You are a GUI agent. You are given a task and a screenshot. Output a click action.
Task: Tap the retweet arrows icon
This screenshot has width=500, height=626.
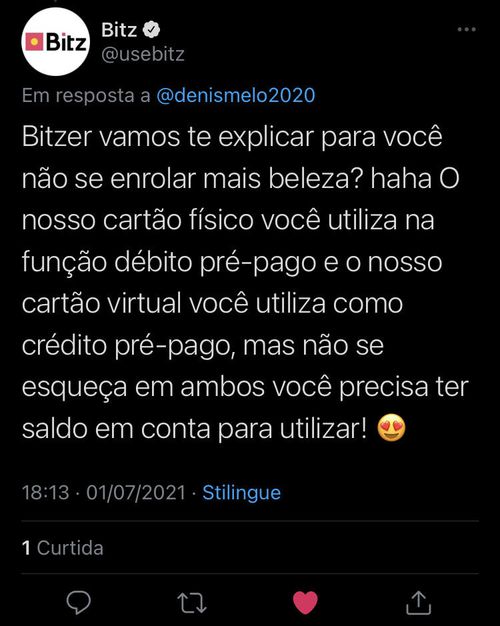(x=192, y=603)
